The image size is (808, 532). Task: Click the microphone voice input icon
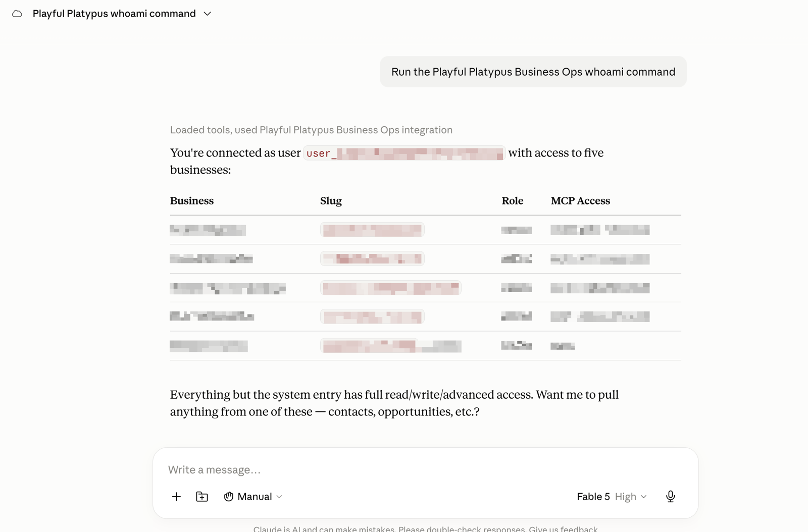point(671,497)
